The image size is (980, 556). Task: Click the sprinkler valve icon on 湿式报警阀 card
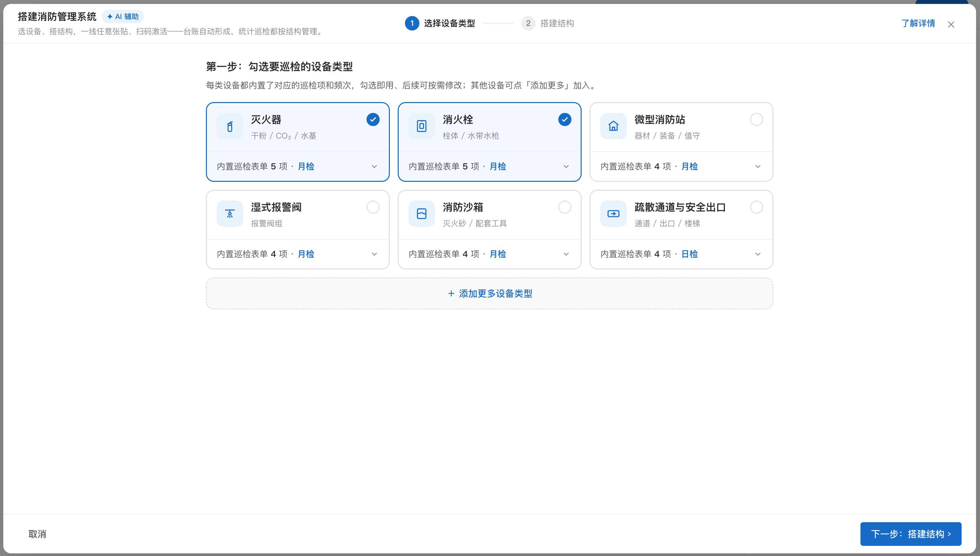pos(230,214)
